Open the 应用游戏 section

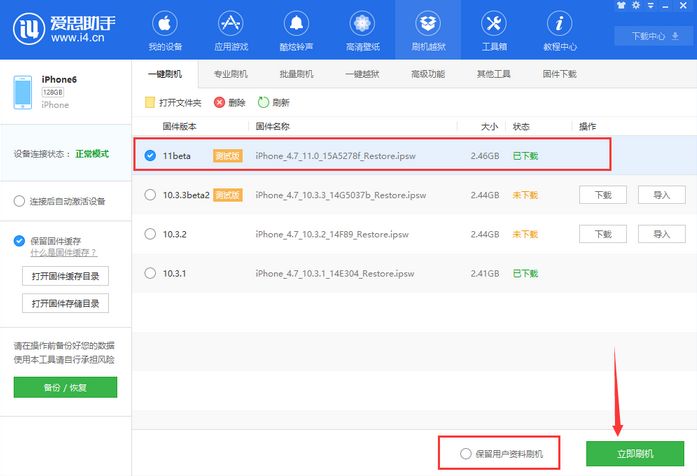click(x=231, y=30)
